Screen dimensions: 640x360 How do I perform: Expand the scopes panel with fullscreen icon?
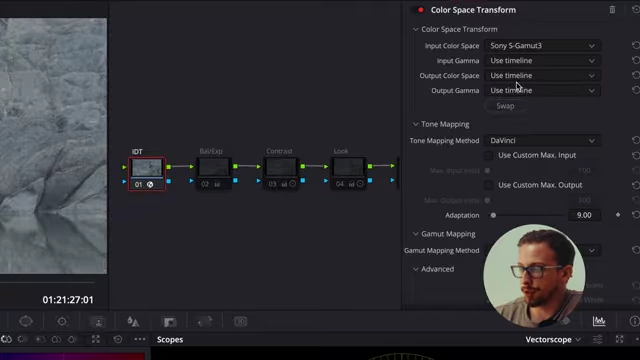[620, 339]
